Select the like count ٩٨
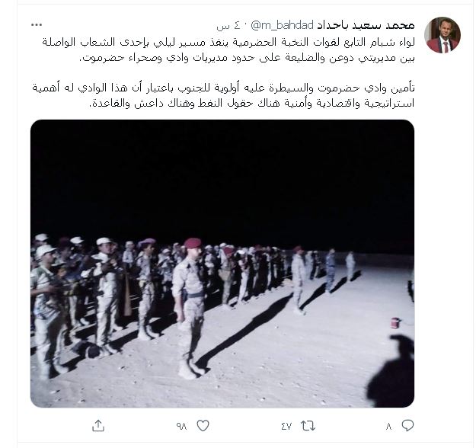476x448 pixels. (x=181, y=427)
